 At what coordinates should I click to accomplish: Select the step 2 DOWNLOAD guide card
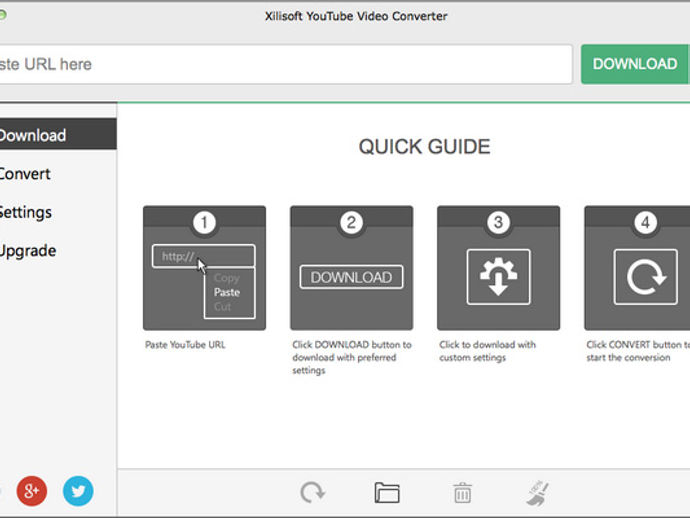[x=351, y=268]
